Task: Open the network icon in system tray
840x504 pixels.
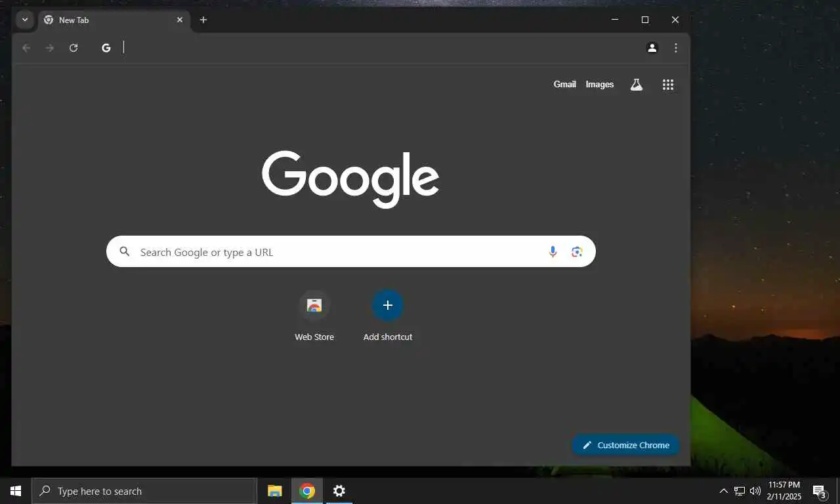Action: pyautogui.click(x=740, y=491)
